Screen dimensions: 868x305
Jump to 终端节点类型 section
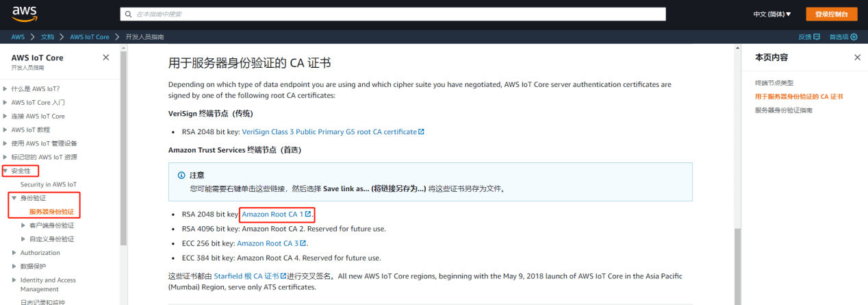[x=774, y=82]
